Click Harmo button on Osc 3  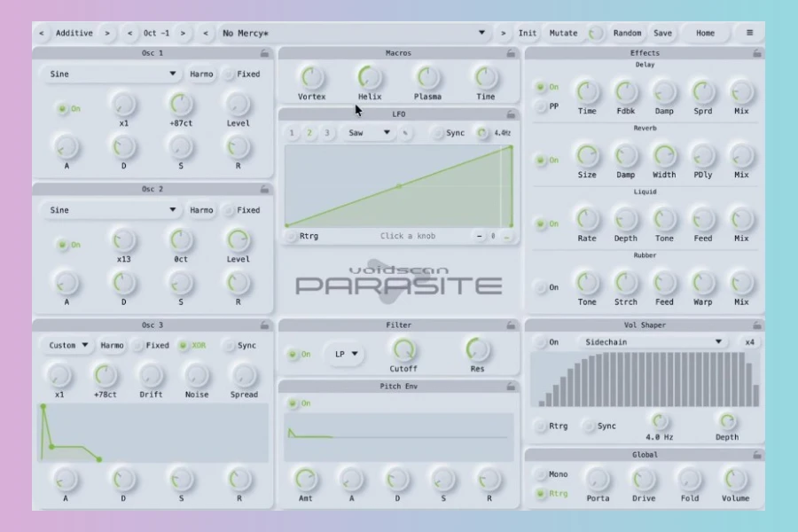point(112,345)
